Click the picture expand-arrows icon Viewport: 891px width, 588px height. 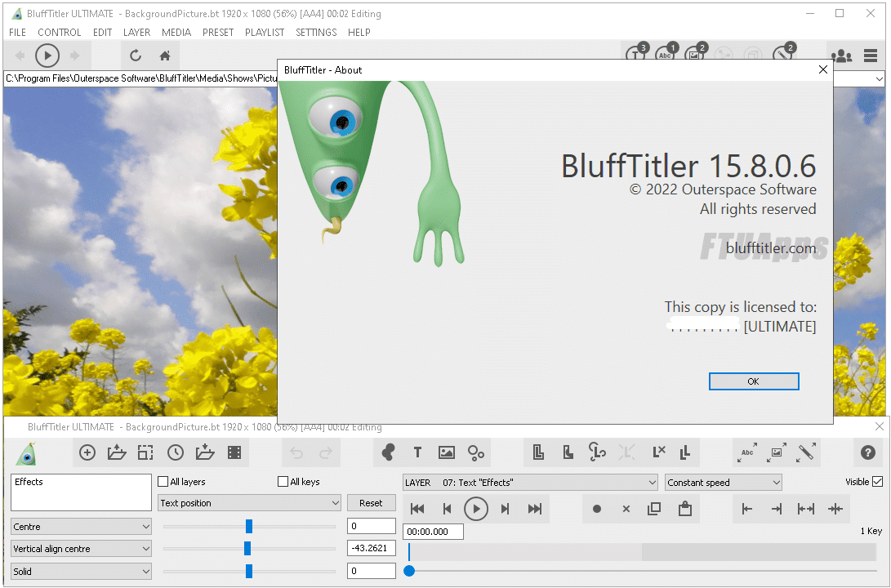pyautogui.click(x=776, y=452)
